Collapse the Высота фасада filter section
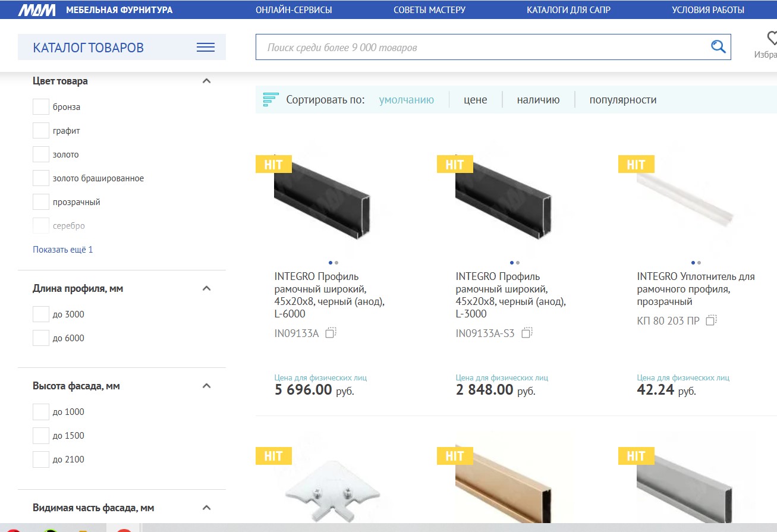Viewport: 777px width, 532px height. tap(206, 386)
